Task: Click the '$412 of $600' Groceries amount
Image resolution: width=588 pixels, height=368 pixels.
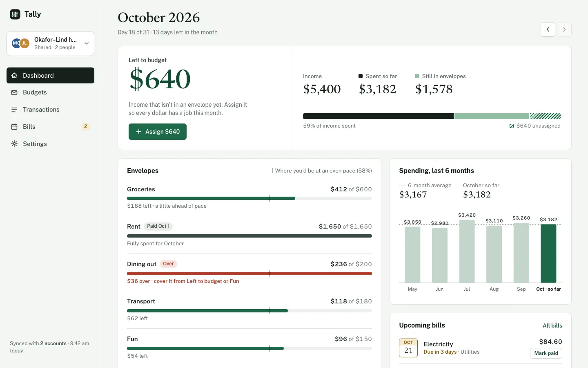Action: tap(351, 189)
